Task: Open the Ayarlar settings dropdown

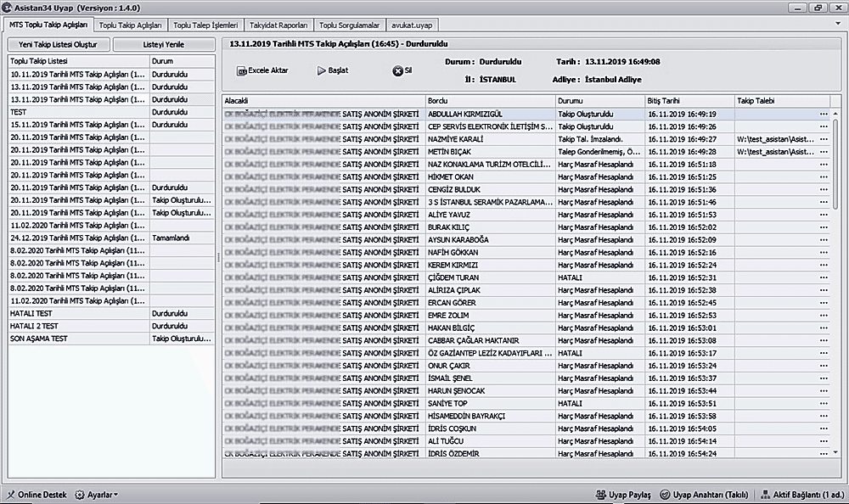Action: coord(96,494)
